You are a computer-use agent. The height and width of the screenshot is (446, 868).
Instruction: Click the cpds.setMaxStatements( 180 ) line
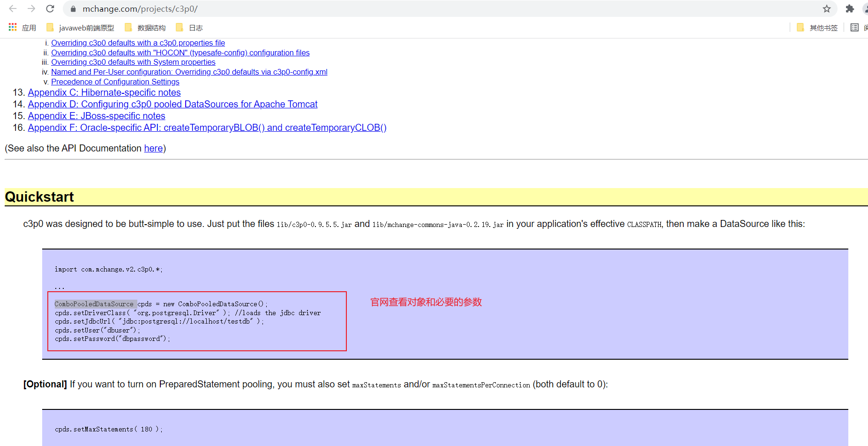click(109, 429)
